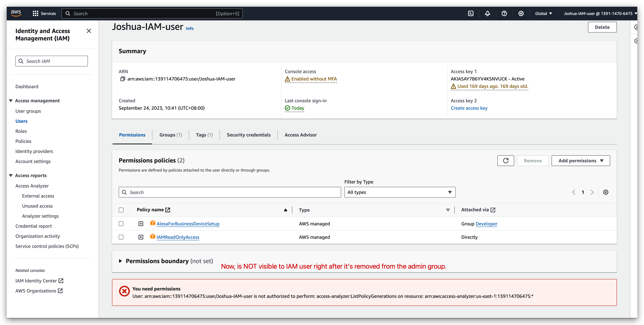Viewport: 644px width, 325px height.
Task: Open the Services menu
Action: tap(44, 13)
